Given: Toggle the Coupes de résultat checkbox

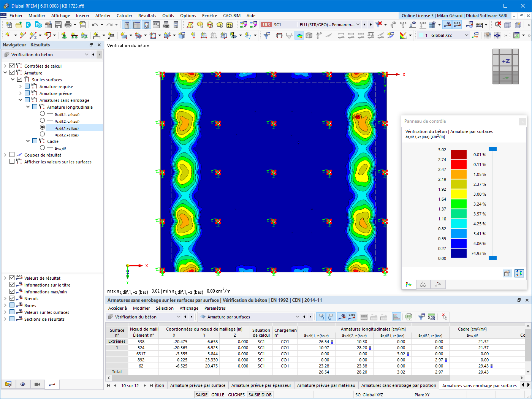Looking at the screenshot, I should [12, 155].
